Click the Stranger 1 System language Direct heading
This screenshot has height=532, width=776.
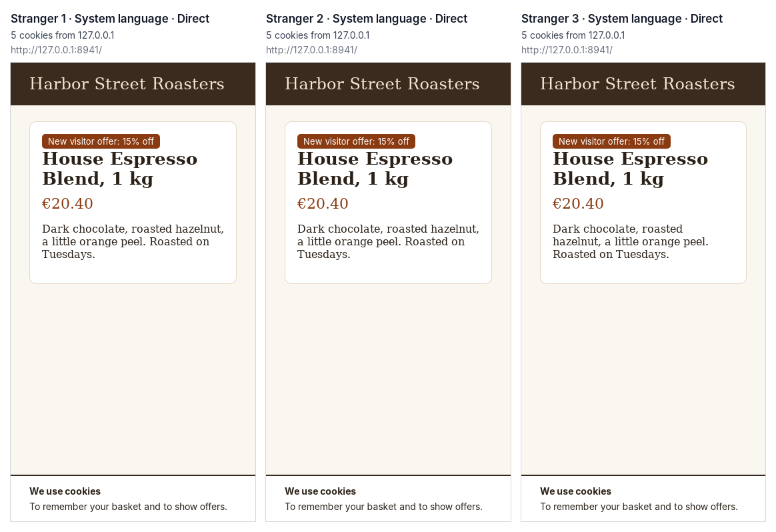click(110, 19)
